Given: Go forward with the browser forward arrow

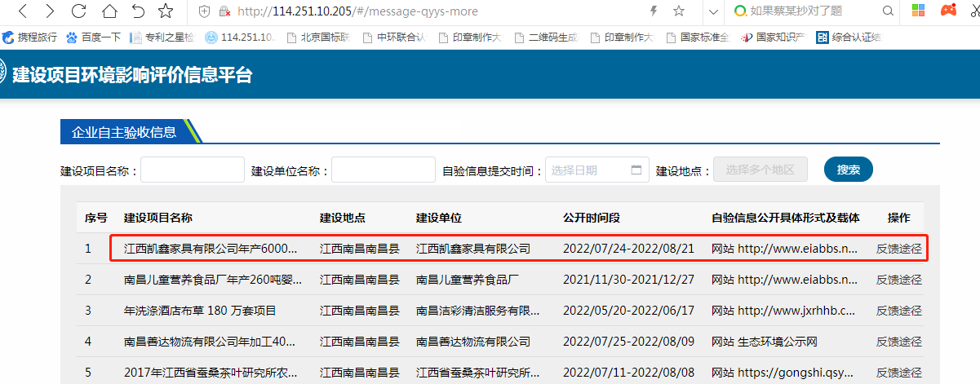Looking at the screenshot, I should 50,11.
